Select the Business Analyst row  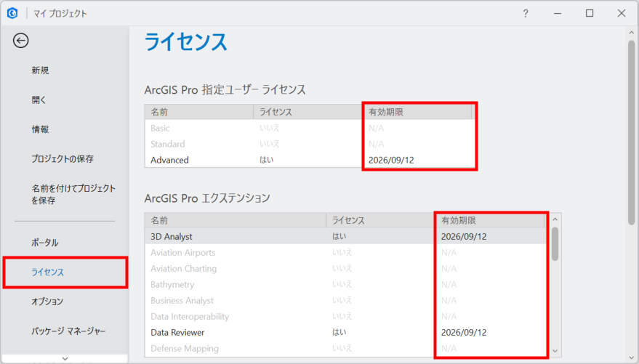point(345,301)
